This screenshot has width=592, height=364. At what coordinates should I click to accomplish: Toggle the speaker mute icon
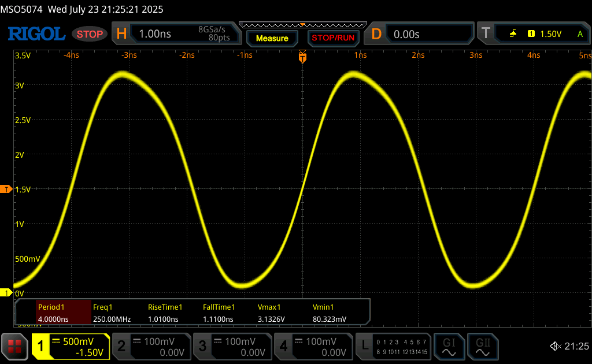coord(556,346)
